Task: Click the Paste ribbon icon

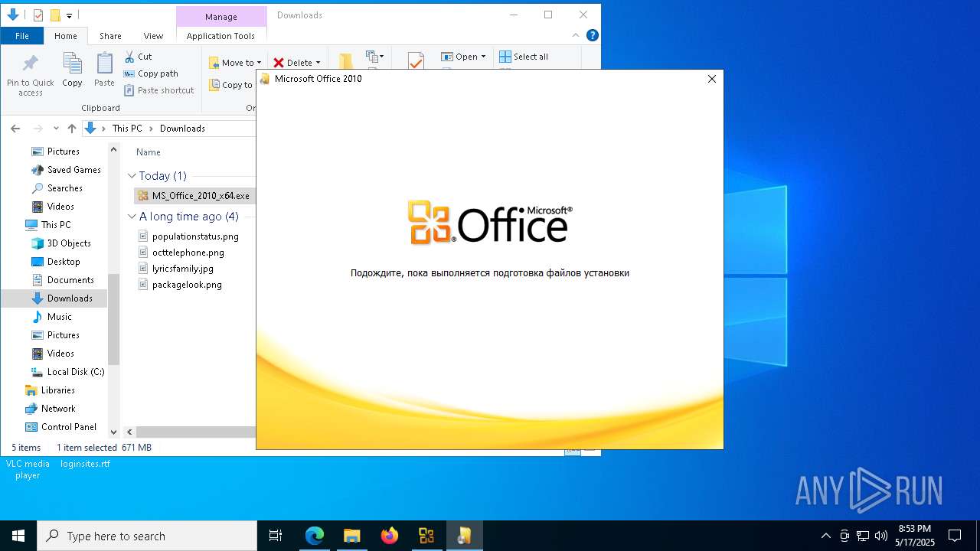Action: pos(104,70)
